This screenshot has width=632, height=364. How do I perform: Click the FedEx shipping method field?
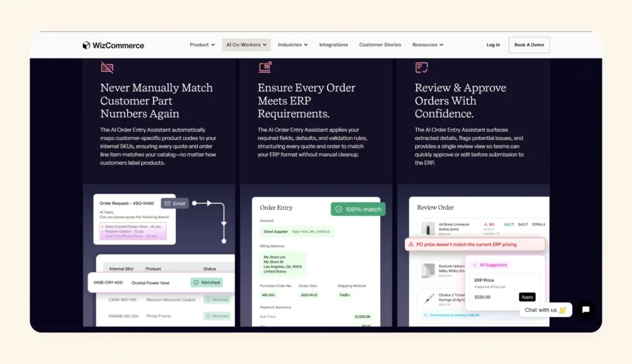pyautogui.click(x=344, y=295)
